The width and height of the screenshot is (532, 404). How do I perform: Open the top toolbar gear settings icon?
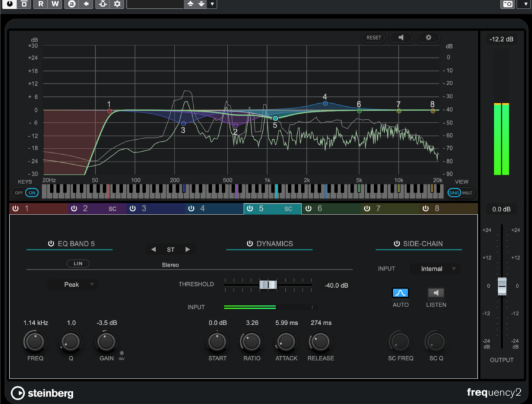[117, 4]
